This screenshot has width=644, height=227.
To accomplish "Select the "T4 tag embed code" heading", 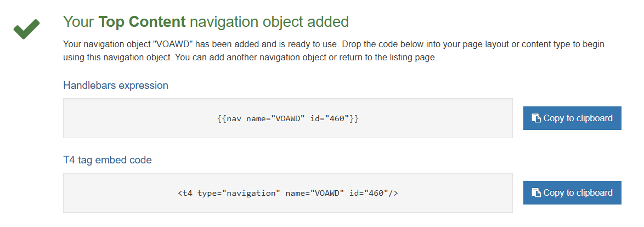I will 108,160.
